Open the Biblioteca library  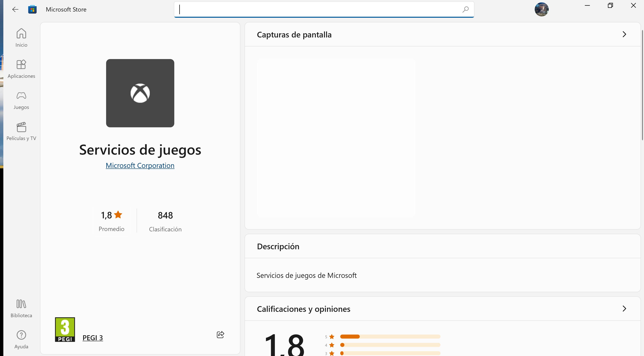point(21,308)
